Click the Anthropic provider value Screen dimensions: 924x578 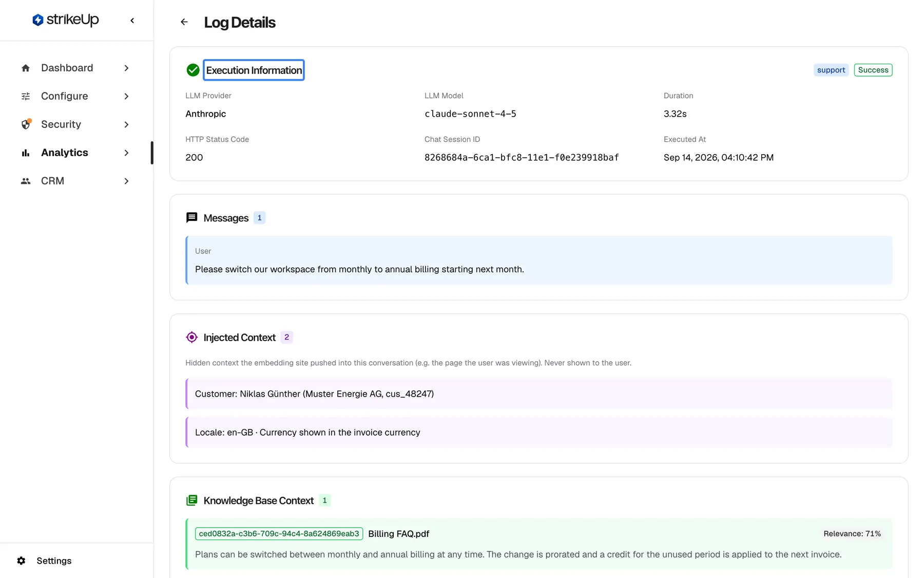(x=205, y=114)
